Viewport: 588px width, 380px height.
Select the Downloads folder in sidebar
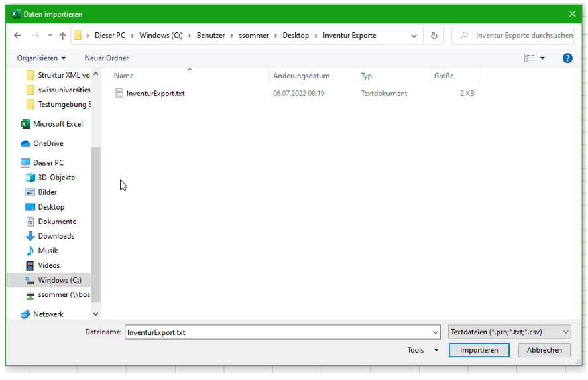click(x=56, y=236)
